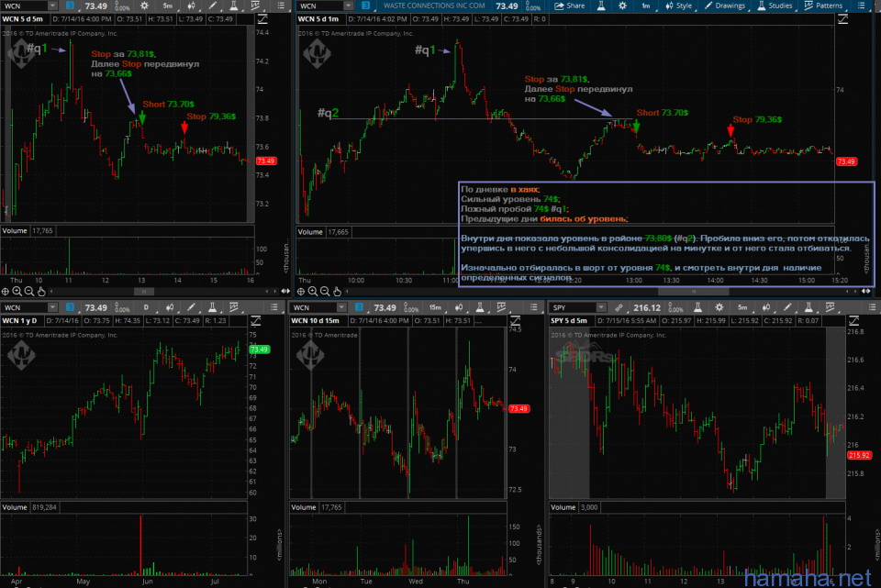This screenshot has width=881, height=588.
Task: Click the flask icon next to Share
Action: [600, 6]
